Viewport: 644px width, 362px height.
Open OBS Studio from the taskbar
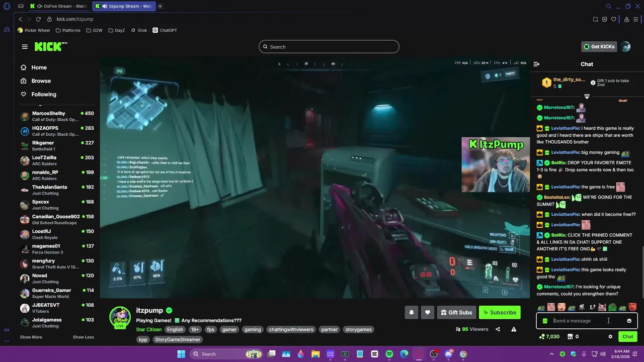pos(434,354)
